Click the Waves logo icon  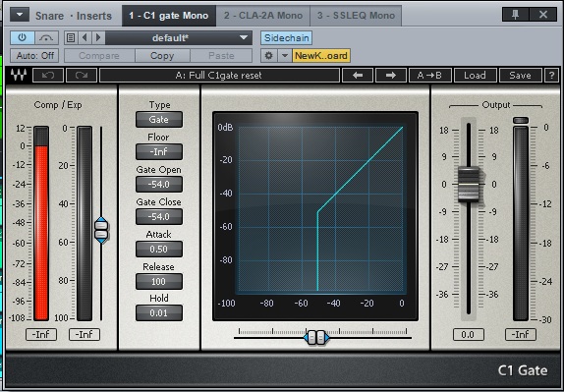tap(19, 75)
